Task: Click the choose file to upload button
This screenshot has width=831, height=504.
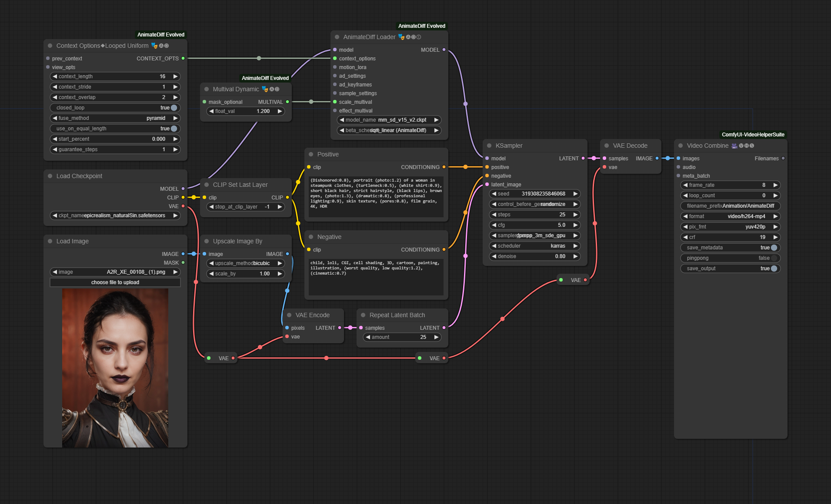Action: [115, 282]
